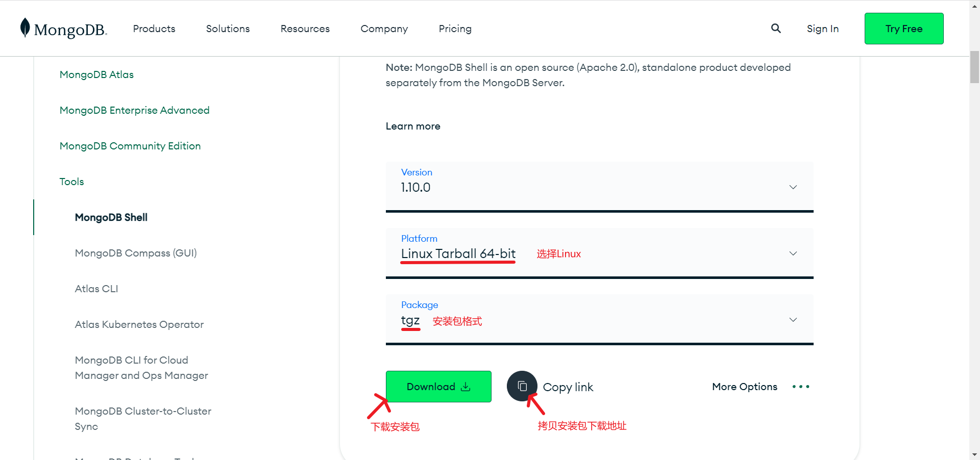Select the Tools section in the sidebar
This screenshot has height=460, width=980.
click(71, 182)
